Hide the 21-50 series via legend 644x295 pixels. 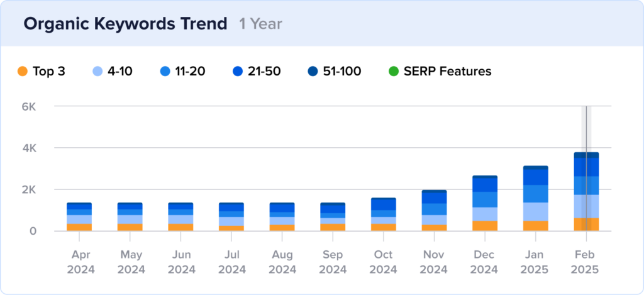(x=258, y=72)
